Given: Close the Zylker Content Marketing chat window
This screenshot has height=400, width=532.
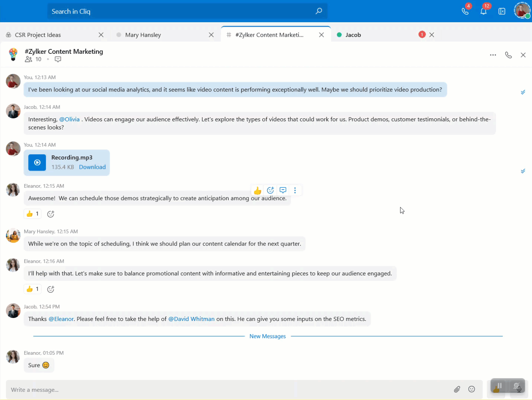Looking at the screenshot, I should tap(523, 55).
